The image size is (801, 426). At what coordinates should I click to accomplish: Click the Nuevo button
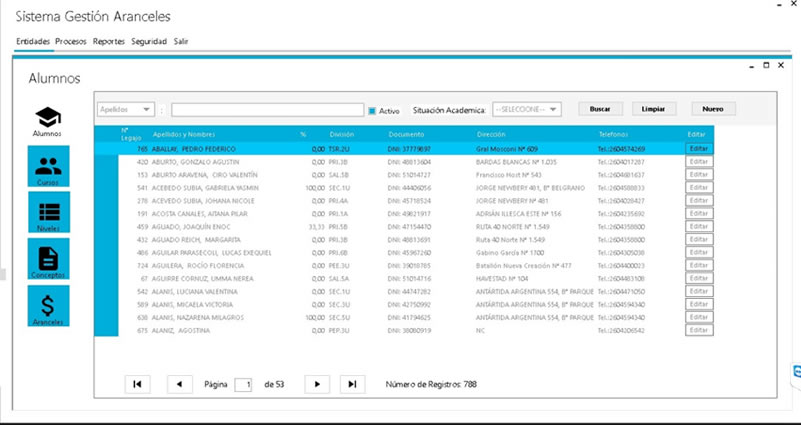coord(713,109)
